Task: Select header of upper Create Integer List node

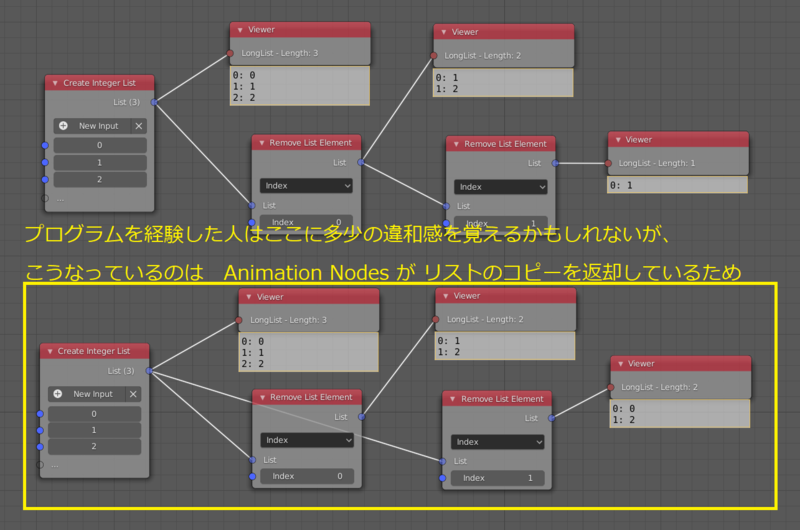Action: point(99,83)
